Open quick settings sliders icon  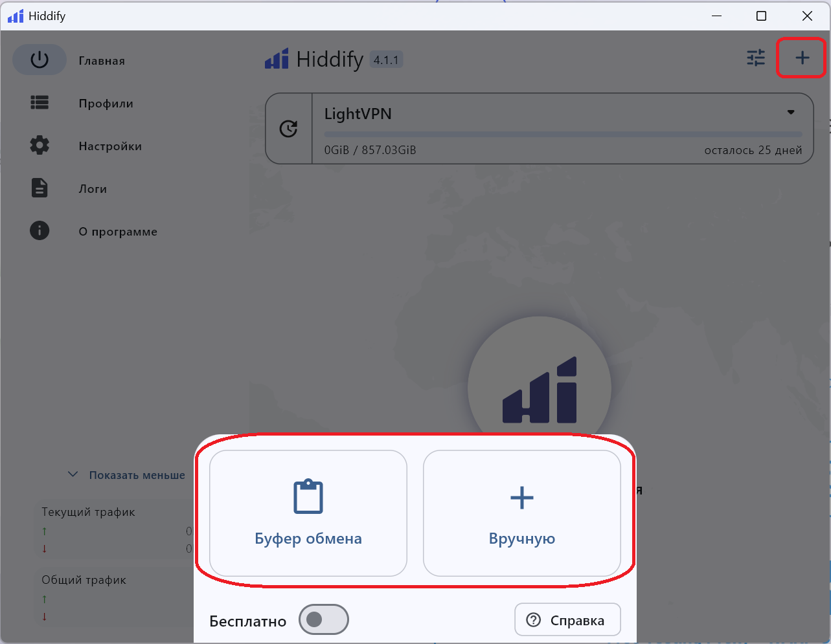(756, 58)
